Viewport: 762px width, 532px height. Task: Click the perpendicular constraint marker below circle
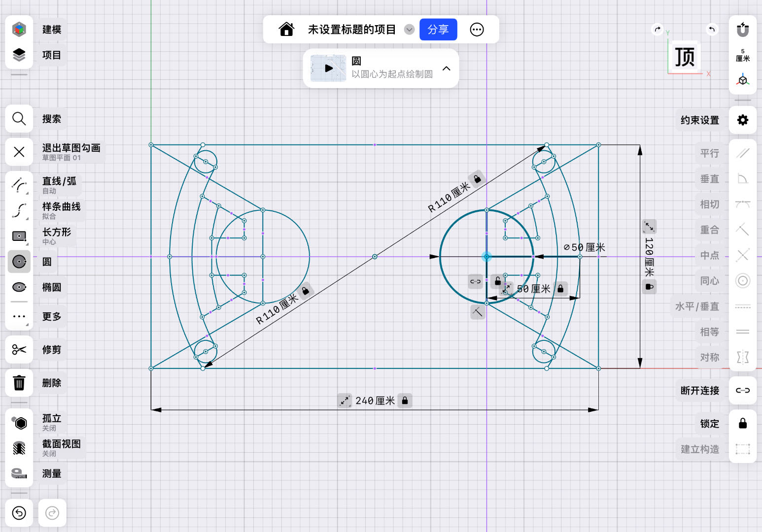coord(478,312)
